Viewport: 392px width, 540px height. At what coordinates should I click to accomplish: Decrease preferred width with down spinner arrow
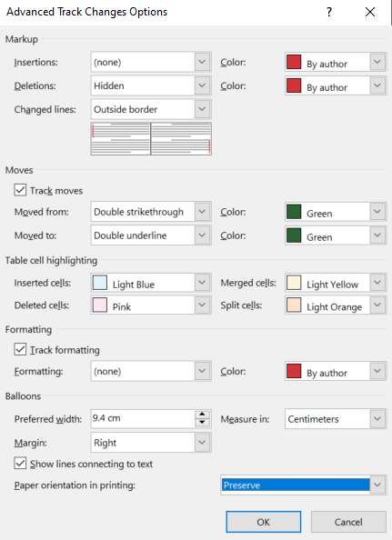point(202,423)
